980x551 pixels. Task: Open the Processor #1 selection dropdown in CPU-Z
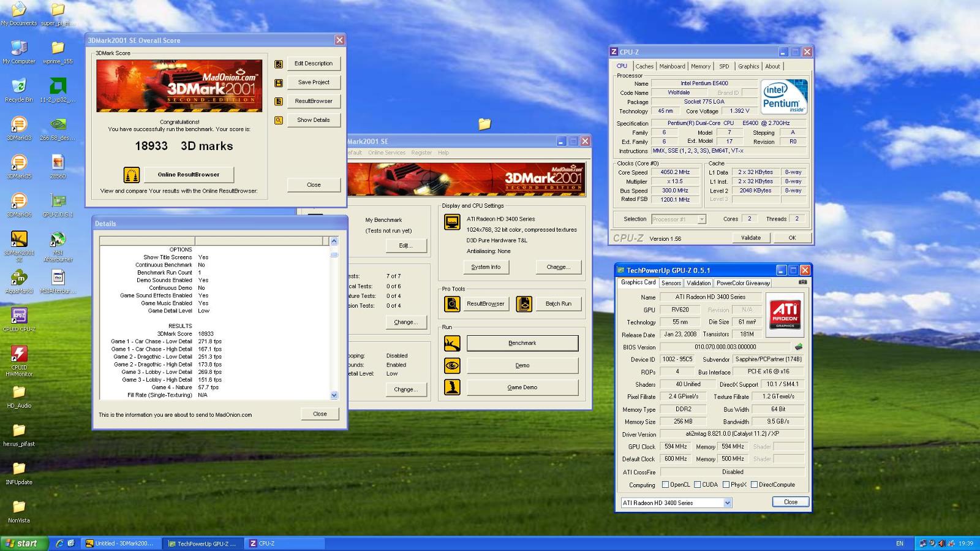702,219
